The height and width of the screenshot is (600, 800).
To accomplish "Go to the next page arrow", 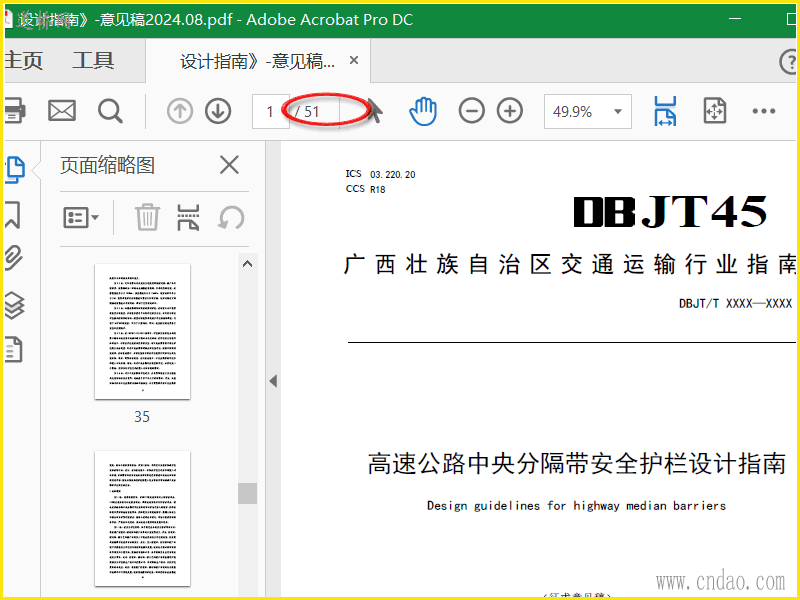I will [218, 111].
